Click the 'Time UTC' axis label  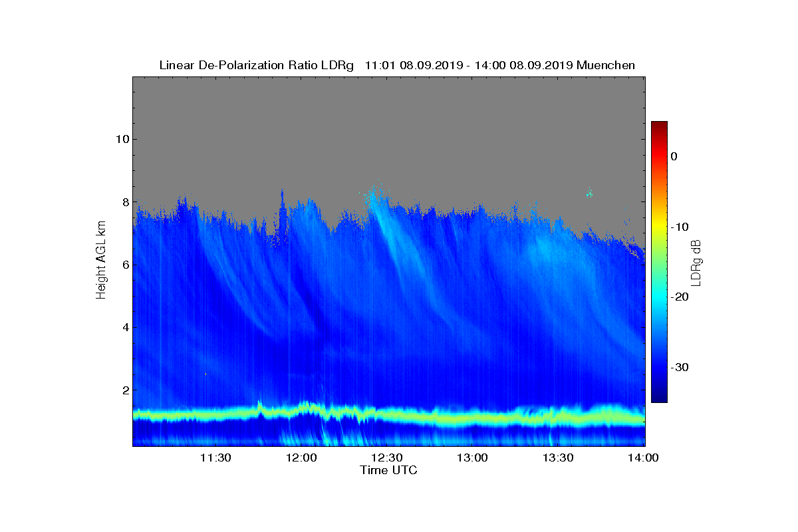click(389, 470)
